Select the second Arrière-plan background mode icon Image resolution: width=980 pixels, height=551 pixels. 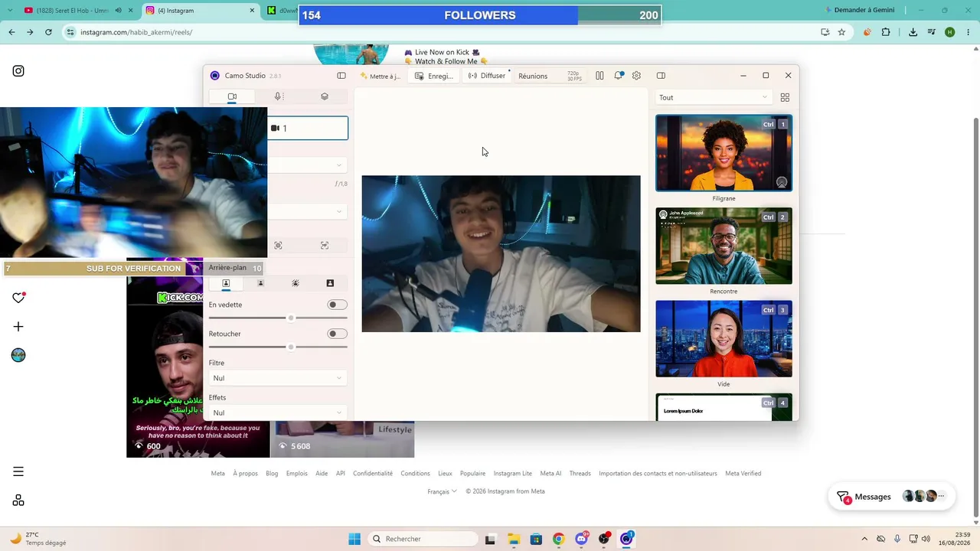260,283
